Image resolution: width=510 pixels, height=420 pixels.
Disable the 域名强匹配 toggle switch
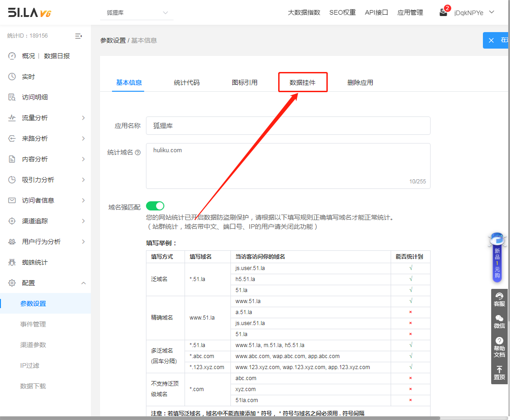(x=155, y=206)
